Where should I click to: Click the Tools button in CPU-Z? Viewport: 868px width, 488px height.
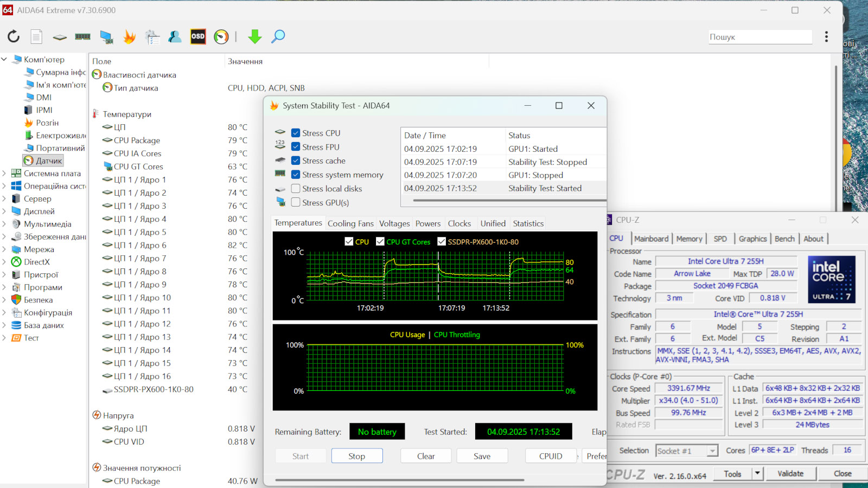pyautogui.click(x=732, y=473)
